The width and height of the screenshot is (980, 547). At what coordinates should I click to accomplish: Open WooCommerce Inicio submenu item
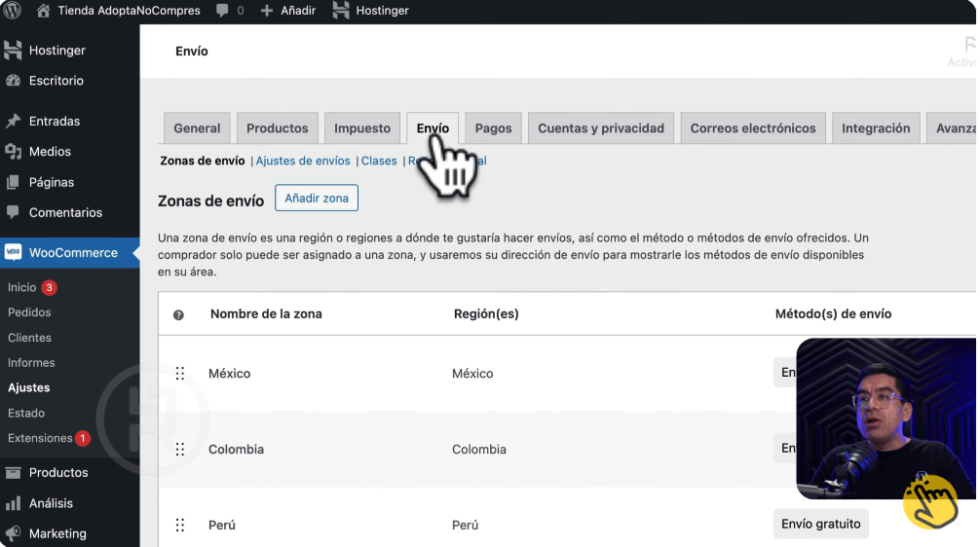coord(21,287)
